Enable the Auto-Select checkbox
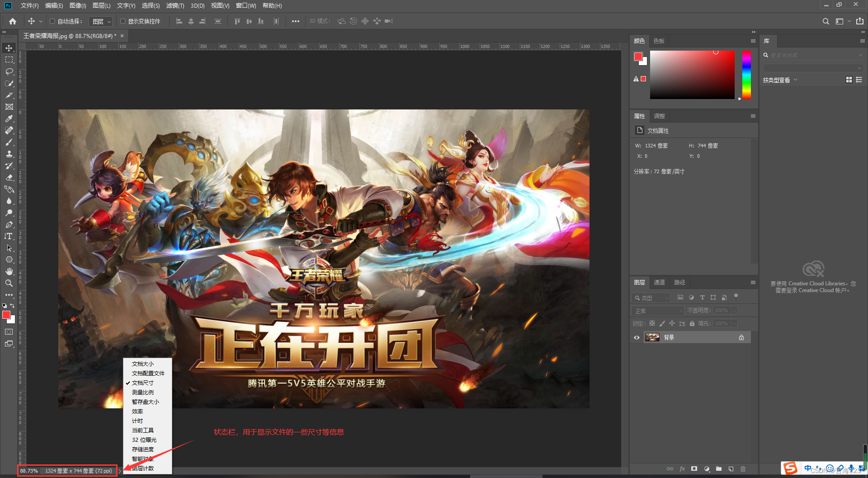The height and width of the screenshot is (478, 868). coord(52,21)
